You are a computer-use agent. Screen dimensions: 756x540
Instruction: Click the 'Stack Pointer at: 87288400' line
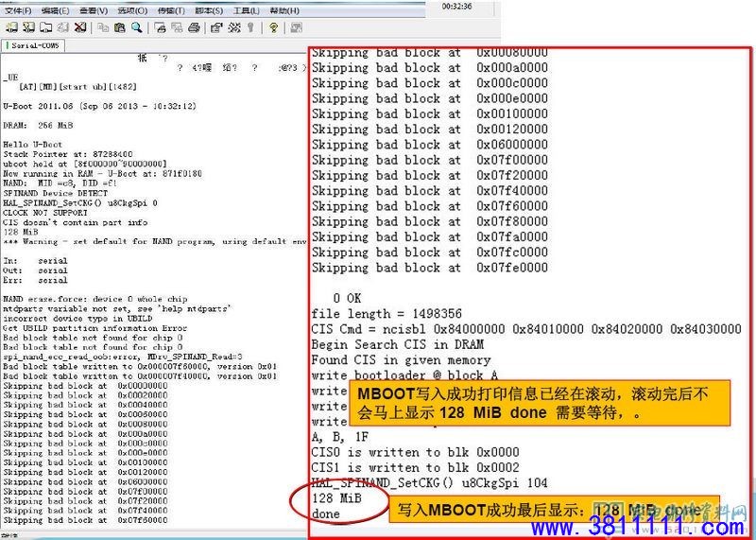(68, 154)
